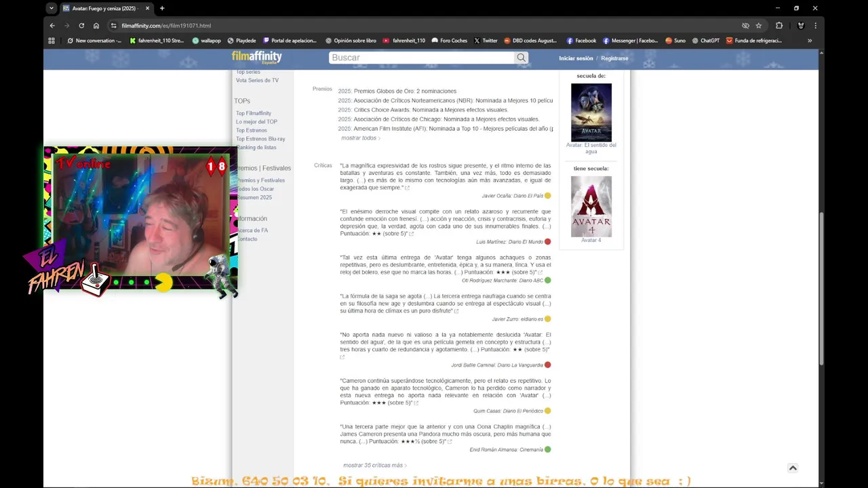Open Avatar: El sentido del agua poster
This screenshot has height=488, width=868.
[x=591, y=112]
